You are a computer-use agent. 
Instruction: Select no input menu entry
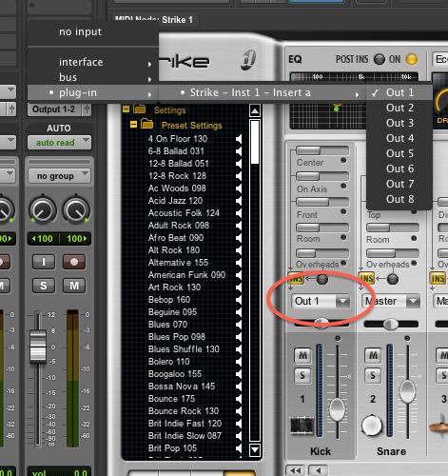point(93,31)
